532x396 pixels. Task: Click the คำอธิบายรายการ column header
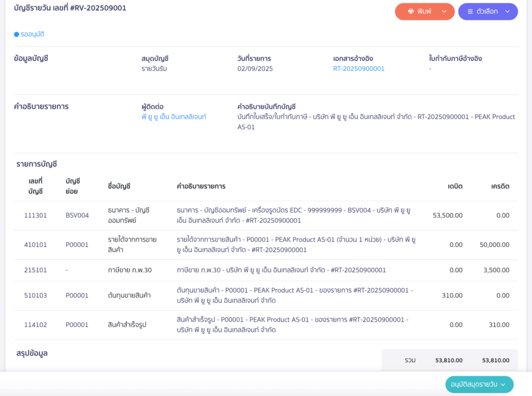pos(201,186)
